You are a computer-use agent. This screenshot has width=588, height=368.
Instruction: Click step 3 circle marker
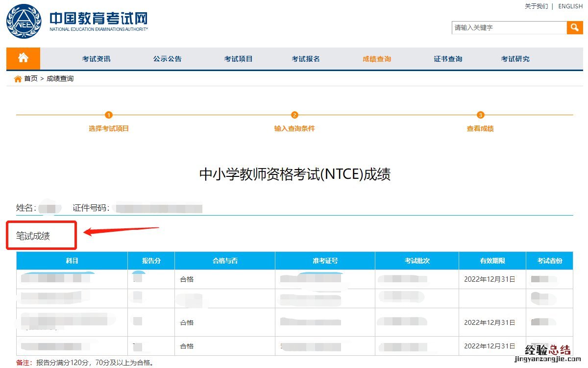(480, 115)
